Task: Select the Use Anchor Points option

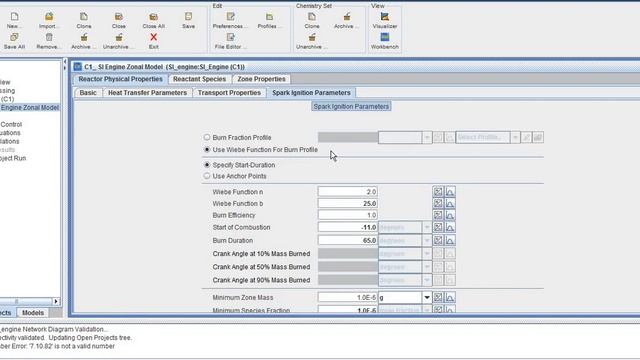Action: [207, 176]
